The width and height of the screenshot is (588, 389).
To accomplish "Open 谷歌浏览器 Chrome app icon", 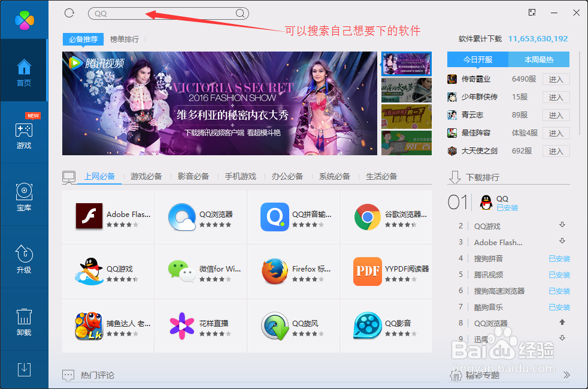I will click(x=368, y=217).
